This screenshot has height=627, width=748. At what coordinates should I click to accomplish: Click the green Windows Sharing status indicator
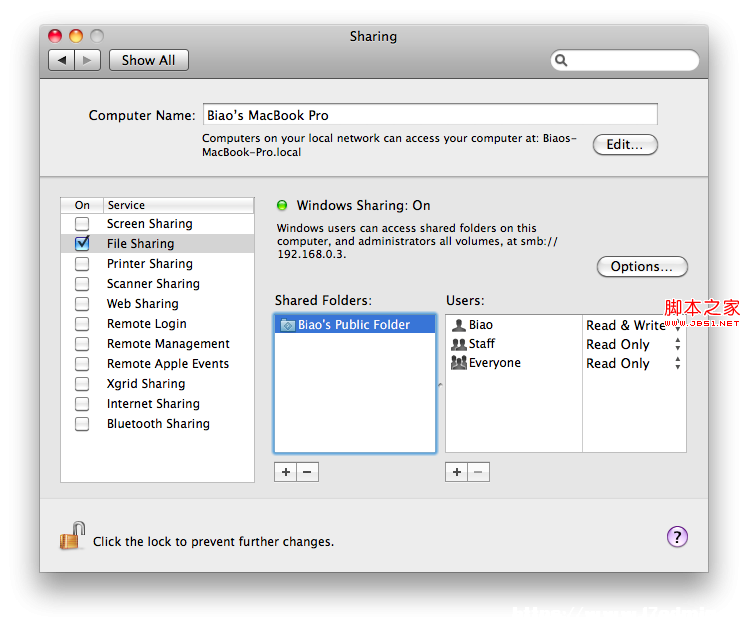click(x=282, y=205)
